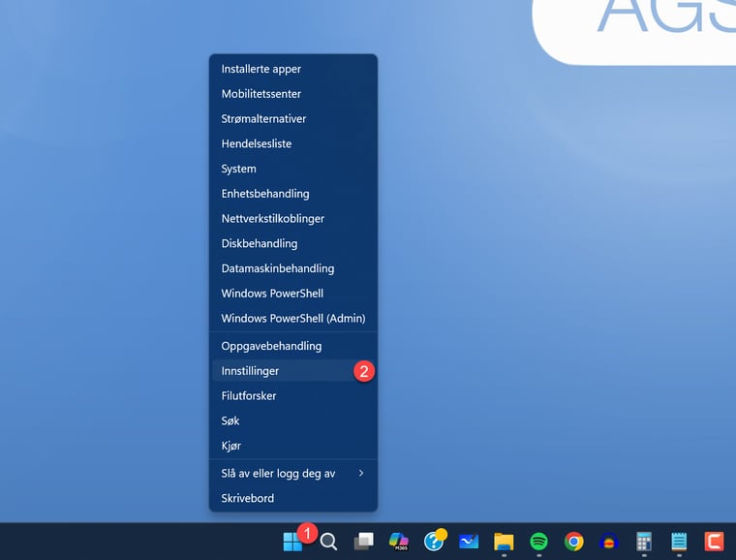Open Nettverkstilkoblinger
This screenshot has width=736, height=560.
point(292,218)
